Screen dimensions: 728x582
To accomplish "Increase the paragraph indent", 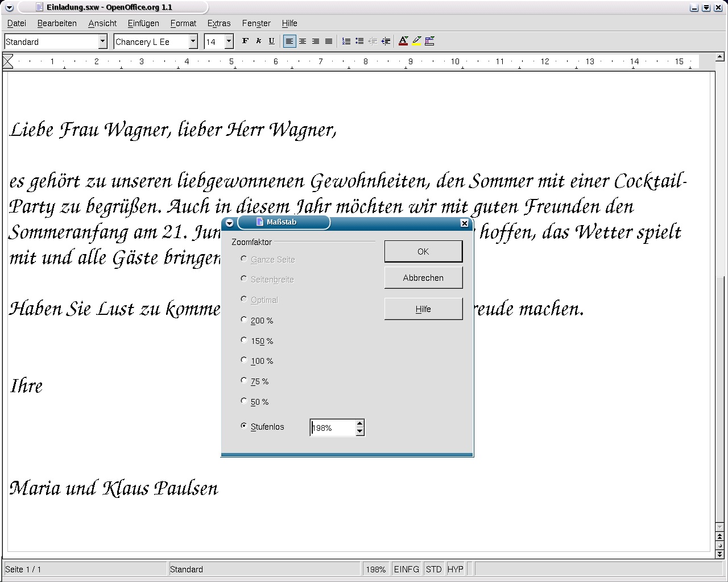I will (x=386, y=41).
